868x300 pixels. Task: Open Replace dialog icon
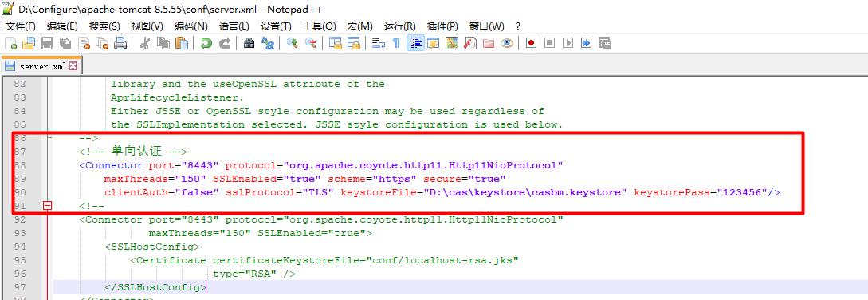click(267, 43)
